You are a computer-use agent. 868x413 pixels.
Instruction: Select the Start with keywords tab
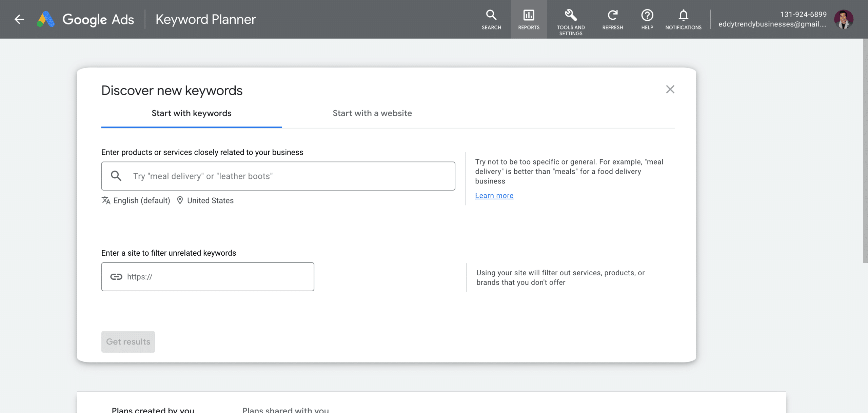click(192, 113)
